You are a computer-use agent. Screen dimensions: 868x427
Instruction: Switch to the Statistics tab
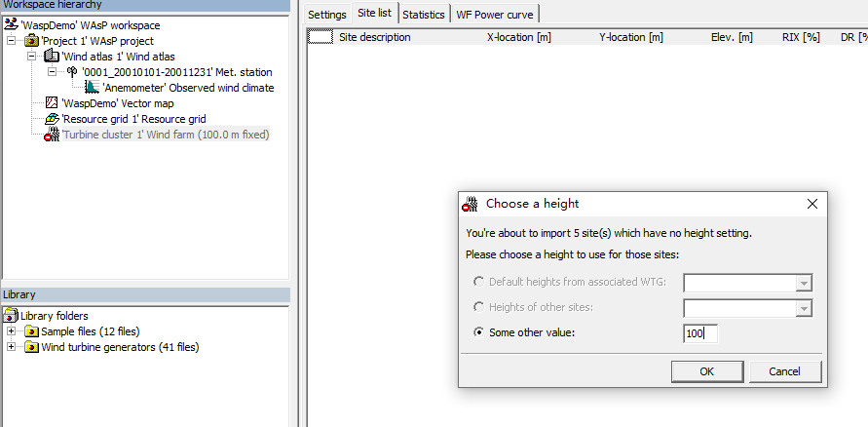click(423, 15)
